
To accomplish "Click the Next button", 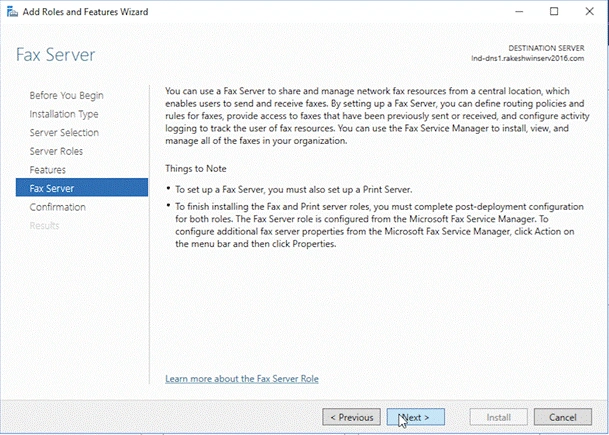I will (416, 417).
